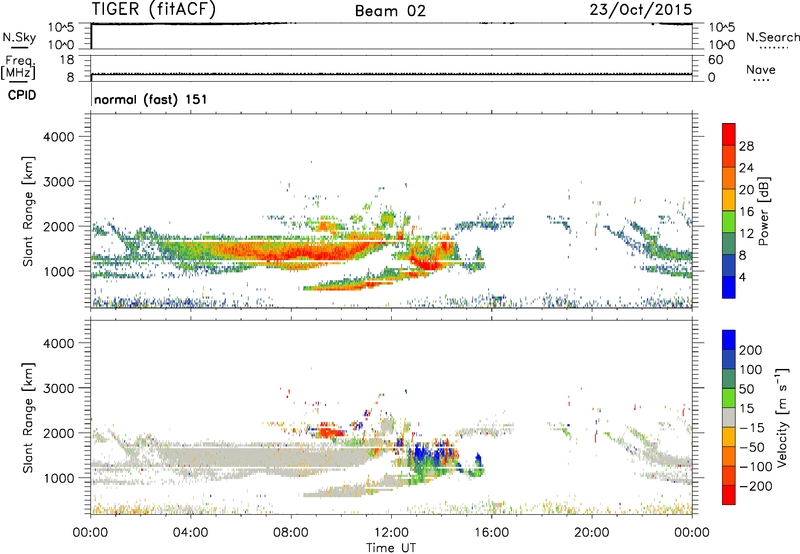Click the "60" Nave axis label
This screenshot has height=554, width=800.
coord(715,60)
